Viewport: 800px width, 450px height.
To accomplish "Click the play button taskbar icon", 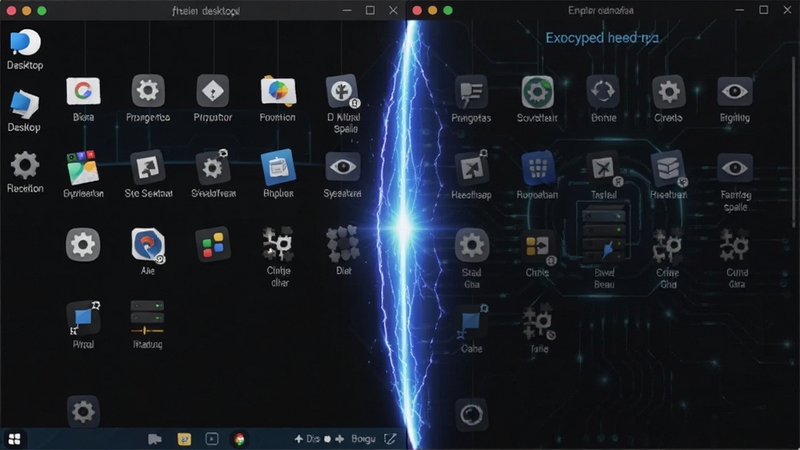I will (x=212, y=439).
